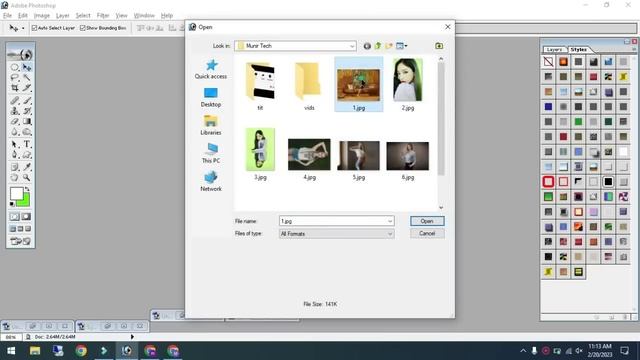Click Favorites icon at right of Open dialog
Screen dimensions: 640x360
(439, 46)
